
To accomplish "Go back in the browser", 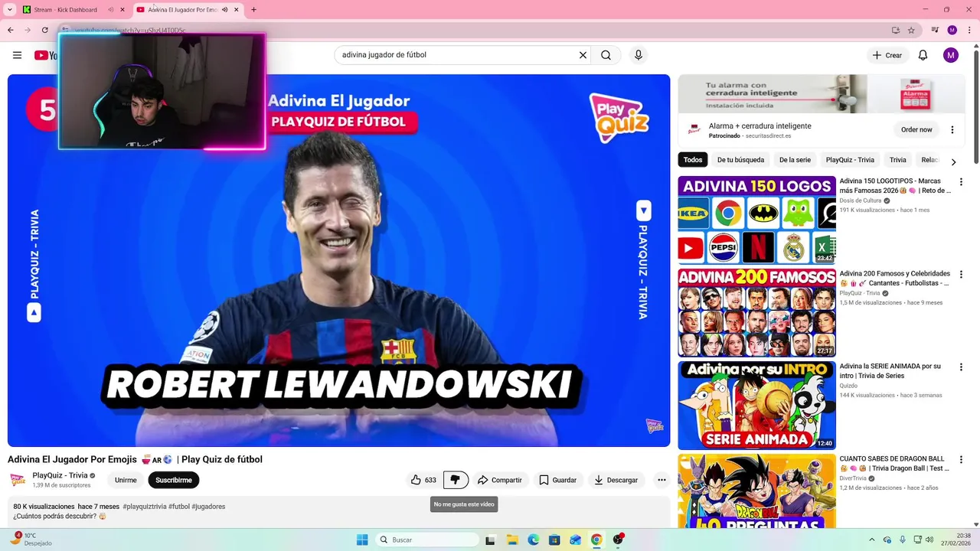I will pyautogui.click(x=11, y=30).
